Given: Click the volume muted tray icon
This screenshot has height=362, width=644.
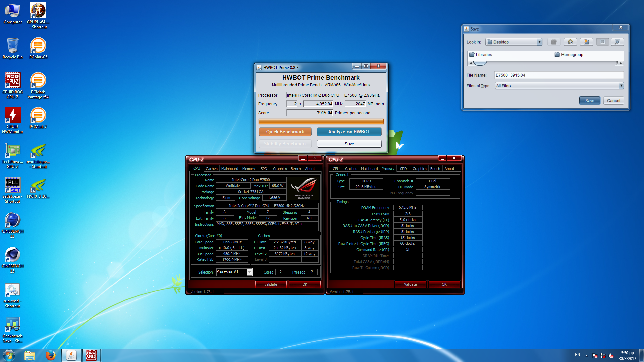Looking at the screenshot, I should click(611, 356).
